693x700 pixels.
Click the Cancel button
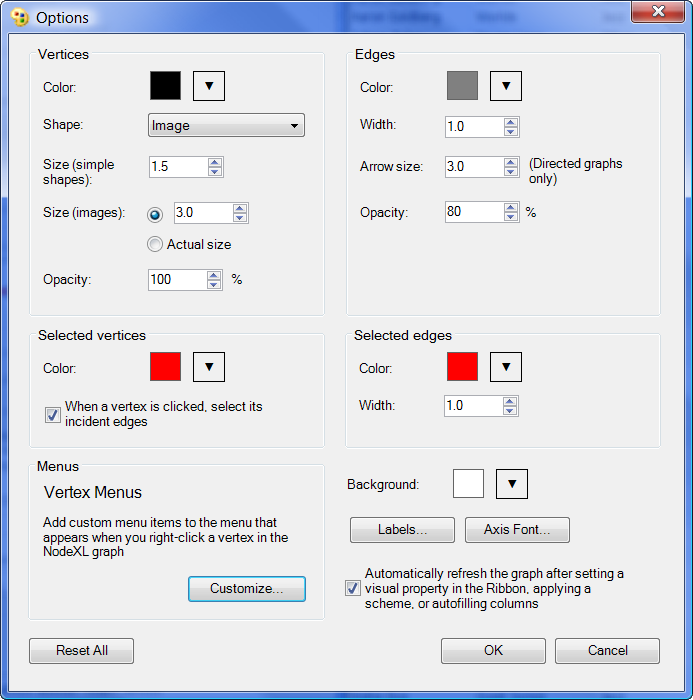pos(607,650)
